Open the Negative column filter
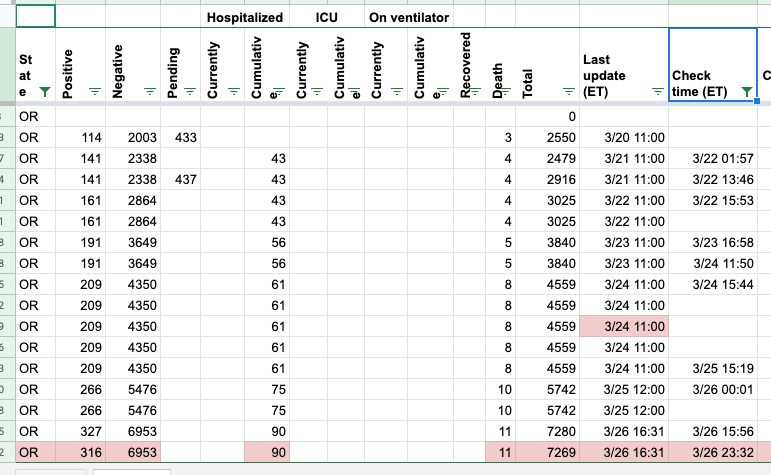771x475 pixels. (x=150, y=91)
